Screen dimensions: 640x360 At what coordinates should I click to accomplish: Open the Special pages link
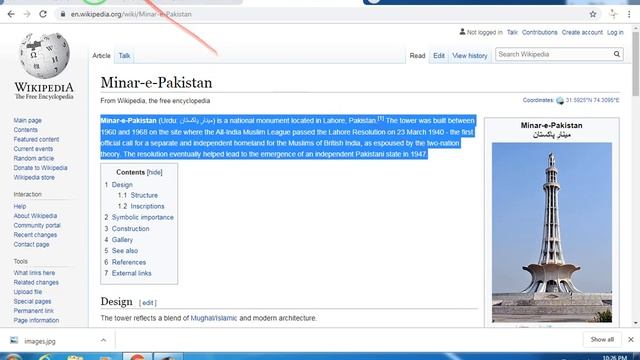pyautogui.click(x=32, y=301)
